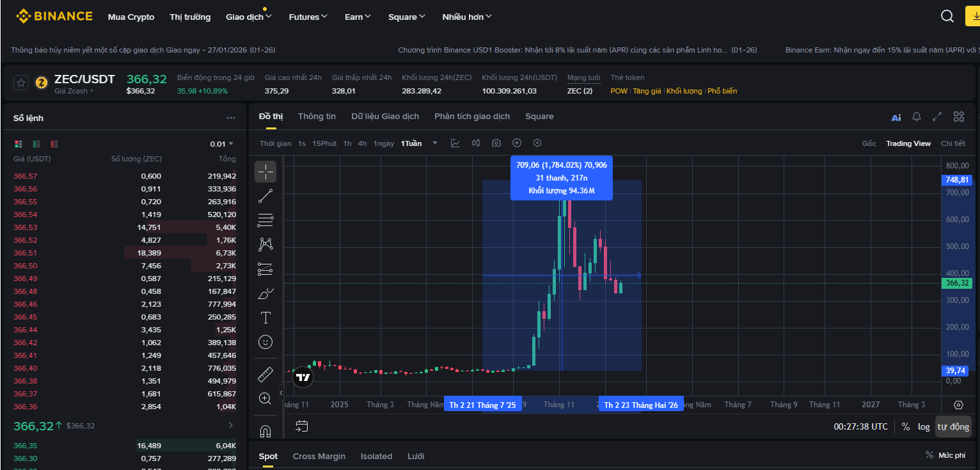
Task: Add ZEC/USDT to favorites star
Action: pos(21,83)
